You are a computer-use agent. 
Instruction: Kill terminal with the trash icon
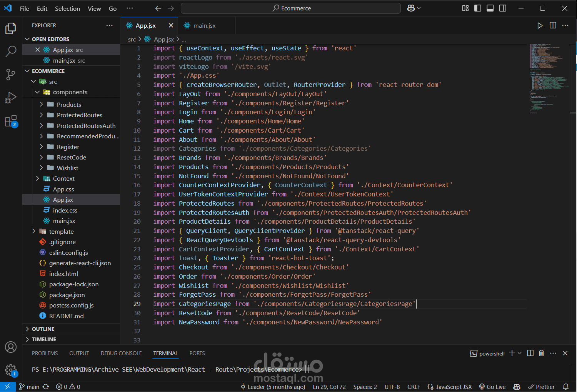(x=541, y=353)
